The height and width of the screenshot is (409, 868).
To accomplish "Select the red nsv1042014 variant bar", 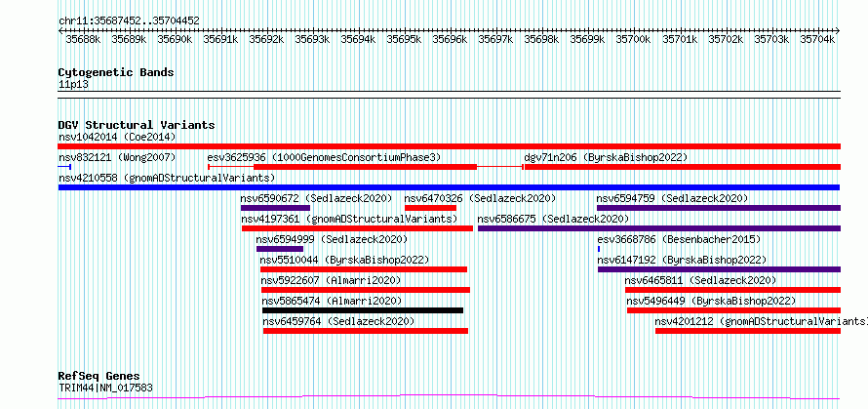I will coord(450,146).
